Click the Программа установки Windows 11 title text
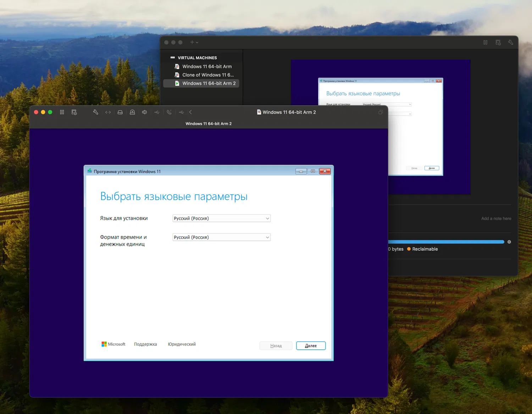 pos(127,171)
